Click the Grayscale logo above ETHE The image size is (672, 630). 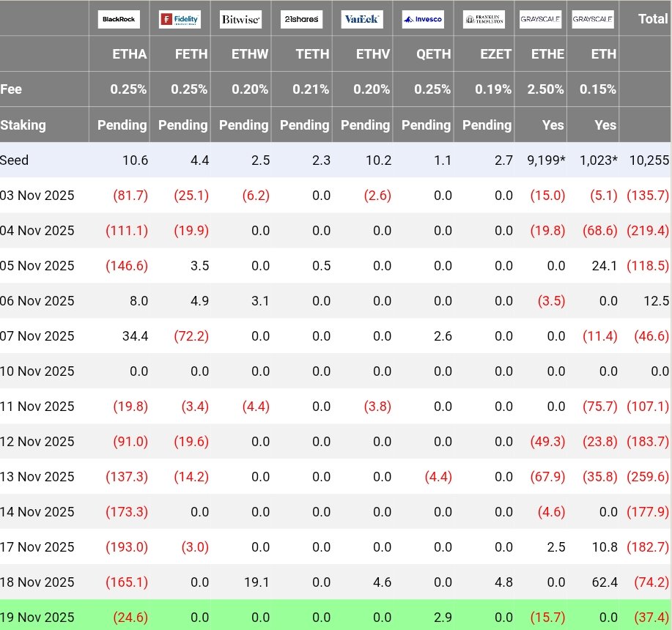coord(540,19)
